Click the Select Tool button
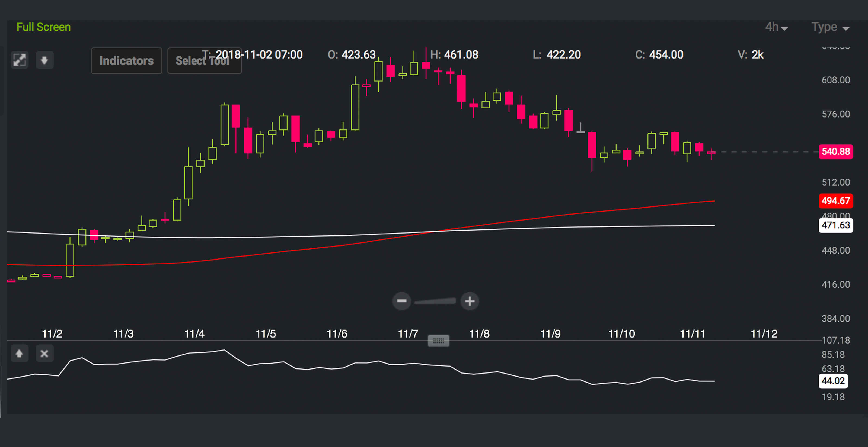Screen dimensions: 868x447 point(204,61)
